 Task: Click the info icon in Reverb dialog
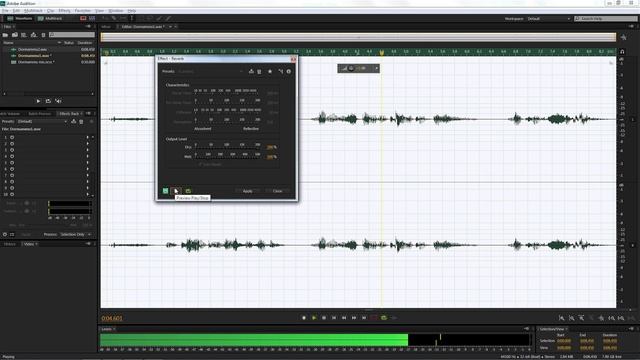click(289, 71)
